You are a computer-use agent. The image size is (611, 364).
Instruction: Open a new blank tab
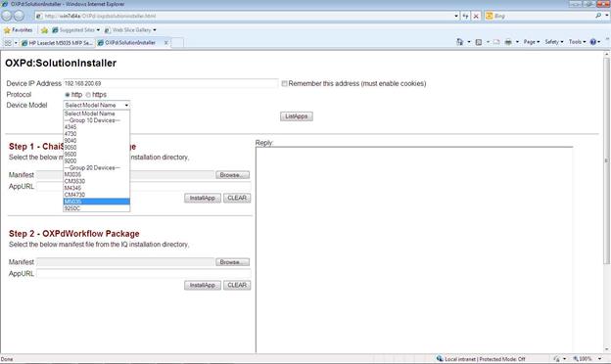click(x=177, y=43)
